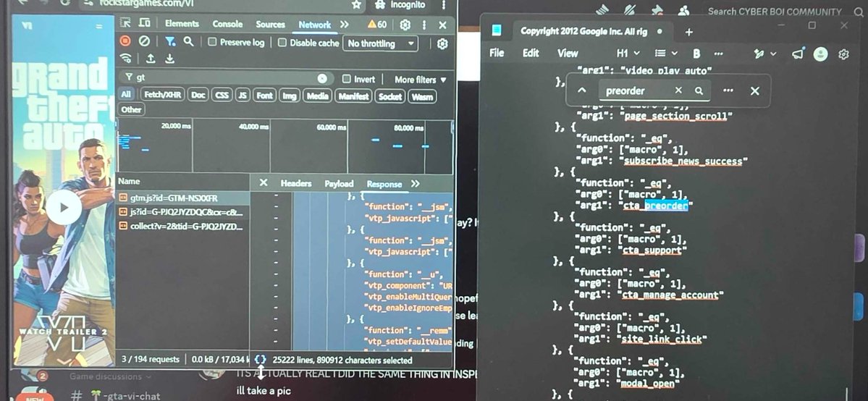
Task: Expand the More filters dropdown
Action: coord(420,80)
